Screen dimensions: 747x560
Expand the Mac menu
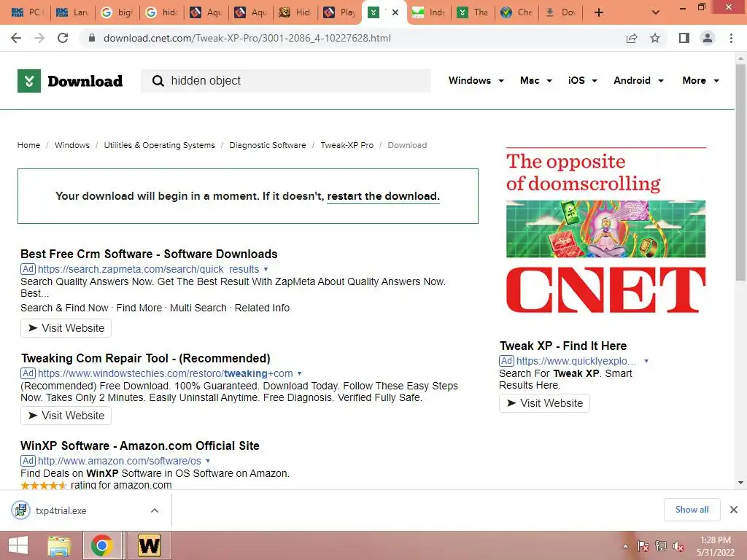[536, 80]
